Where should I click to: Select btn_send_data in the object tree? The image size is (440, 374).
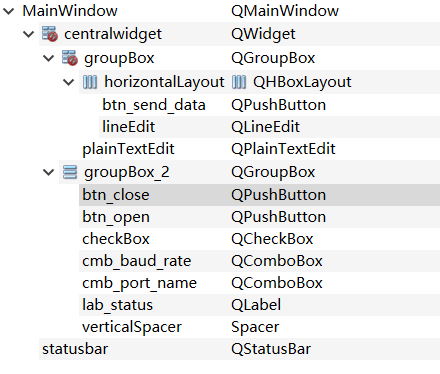(154, 105)
